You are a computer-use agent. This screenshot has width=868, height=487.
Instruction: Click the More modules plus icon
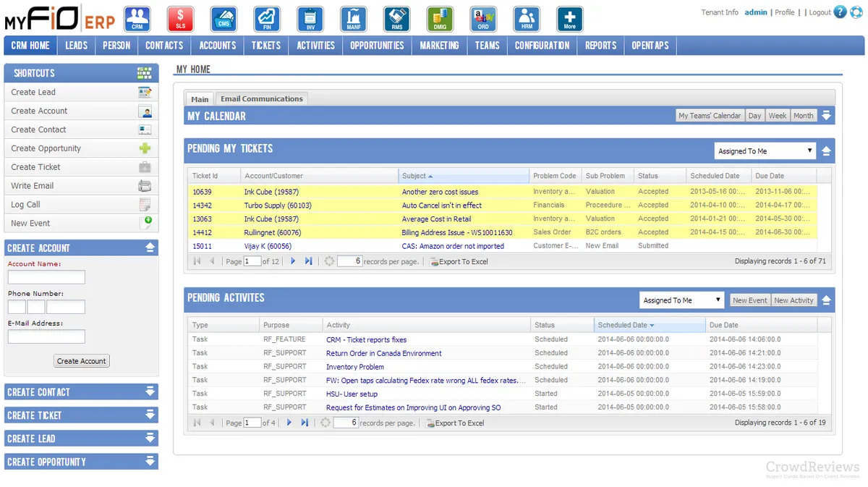570,19
